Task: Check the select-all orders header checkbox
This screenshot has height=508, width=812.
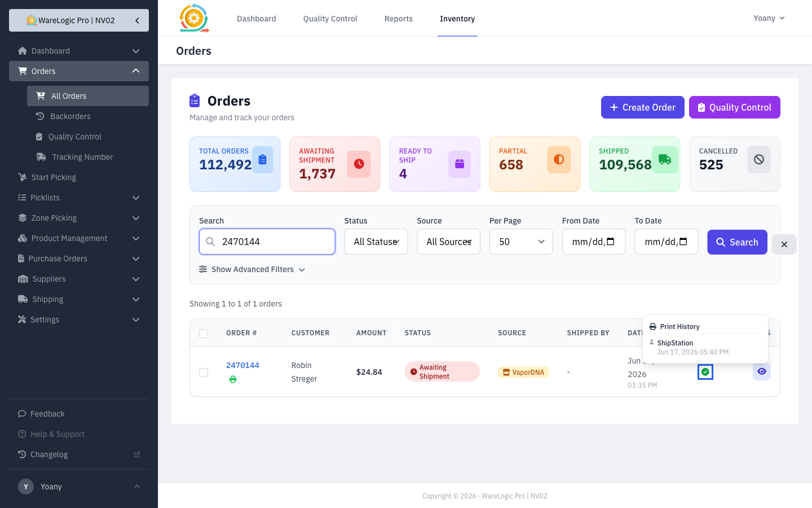Action: [204, 334]
